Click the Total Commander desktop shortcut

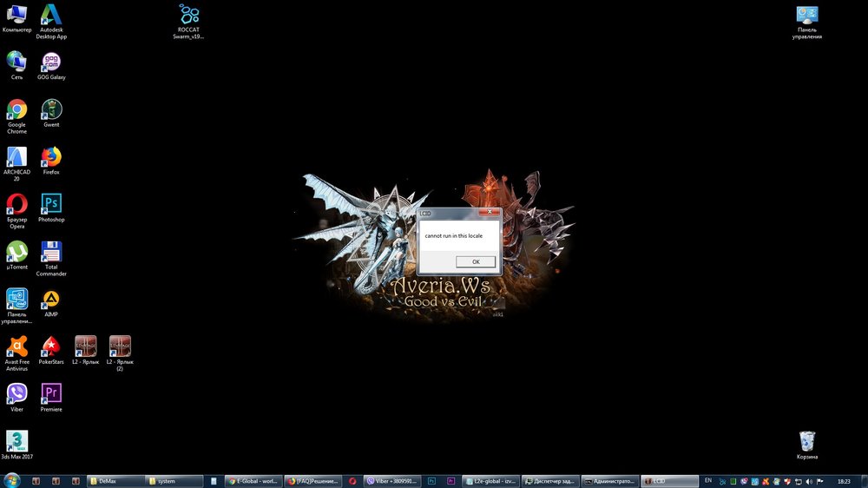pyautogui.click(x=51, y=252)
